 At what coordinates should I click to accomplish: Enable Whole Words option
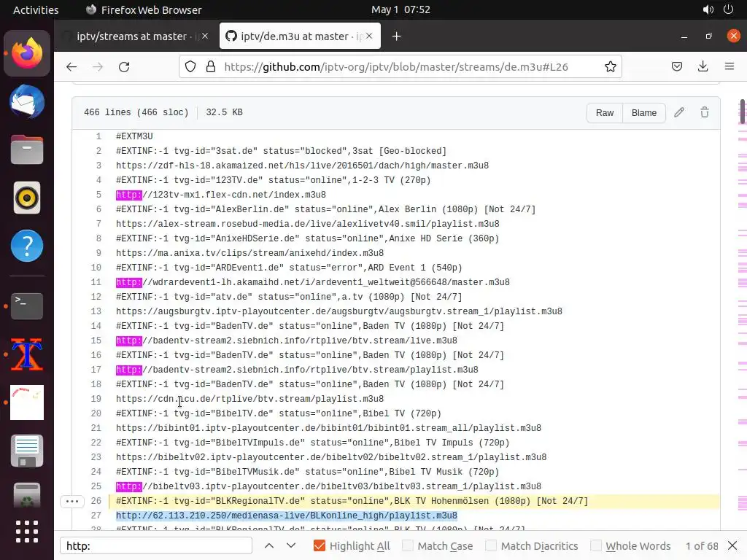click(595, 545)
